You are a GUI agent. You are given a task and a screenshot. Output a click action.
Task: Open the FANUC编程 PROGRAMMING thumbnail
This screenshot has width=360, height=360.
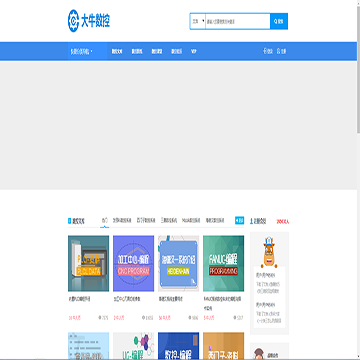coord(223,263)
